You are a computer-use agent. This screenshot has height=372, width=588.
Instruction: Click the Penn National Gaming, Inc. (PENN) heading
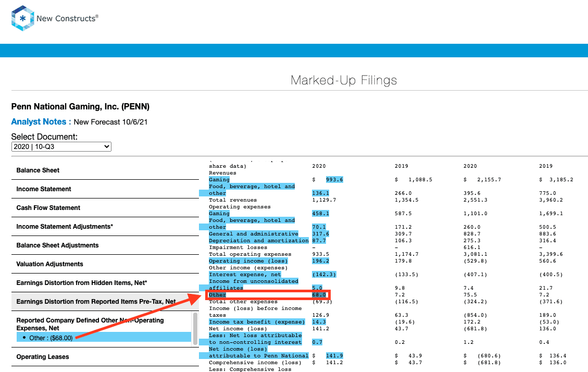tap(80, 106)
